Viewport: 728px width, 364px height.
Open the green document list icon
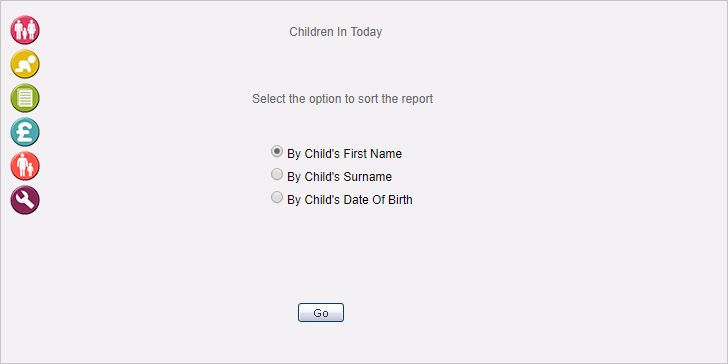tap(25, 98)
